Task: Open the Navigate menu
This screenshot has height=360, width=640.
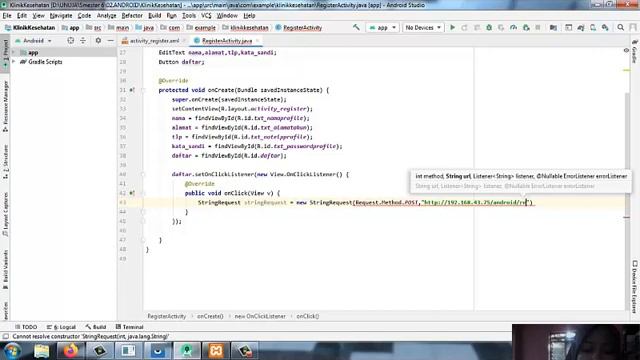Action: tap(61, 16)
